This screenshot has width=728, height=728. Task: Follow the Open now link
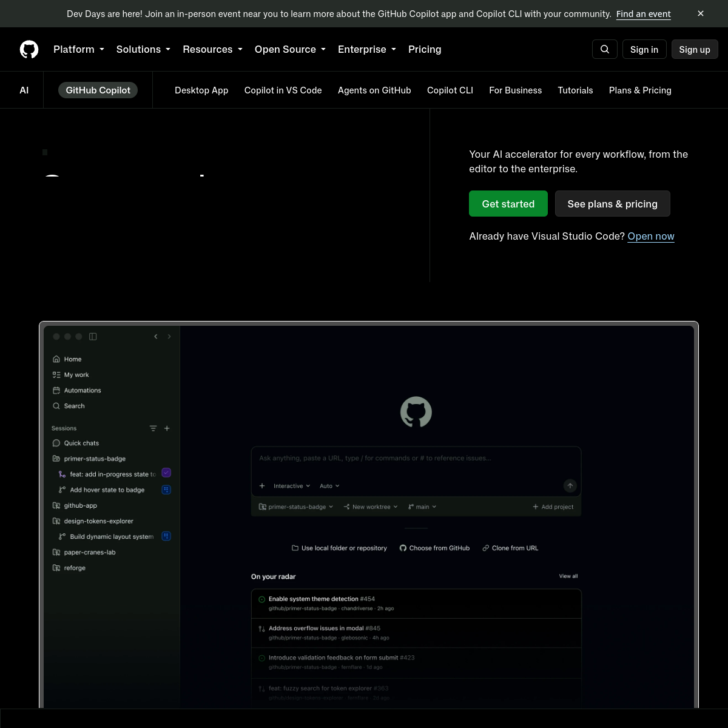coord(651,236)
